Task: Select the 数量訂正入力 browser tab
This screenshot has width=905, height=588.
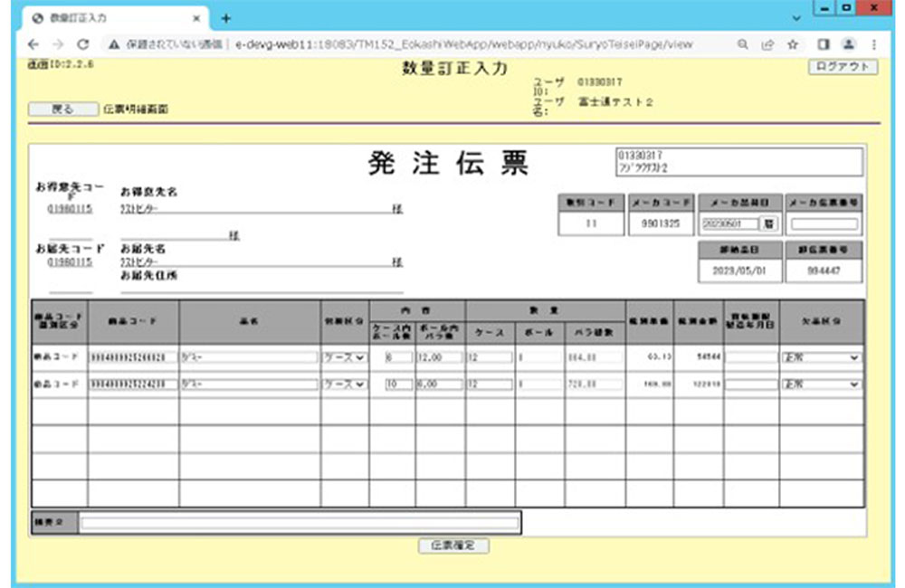Action: click(116, 18)
